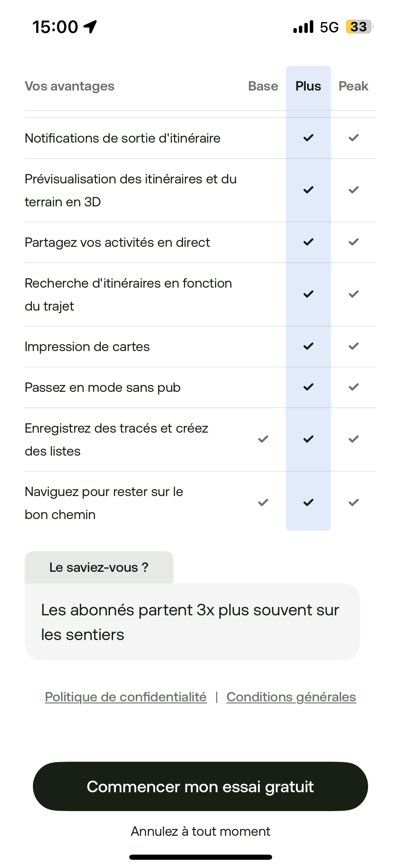Open Politique de confidentialité link
The image size is (401, 868).
[126, 697]
